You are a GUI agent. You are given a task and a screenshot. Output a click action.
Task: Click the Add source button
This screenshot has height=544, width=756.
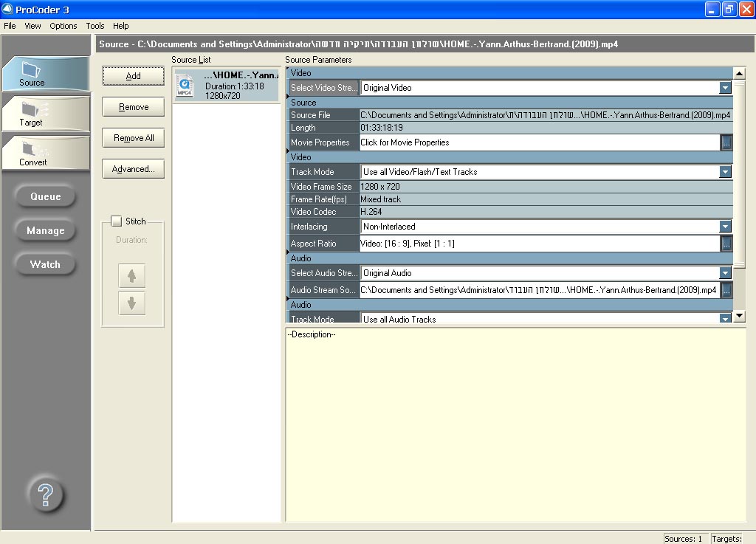tap(133, 76)
